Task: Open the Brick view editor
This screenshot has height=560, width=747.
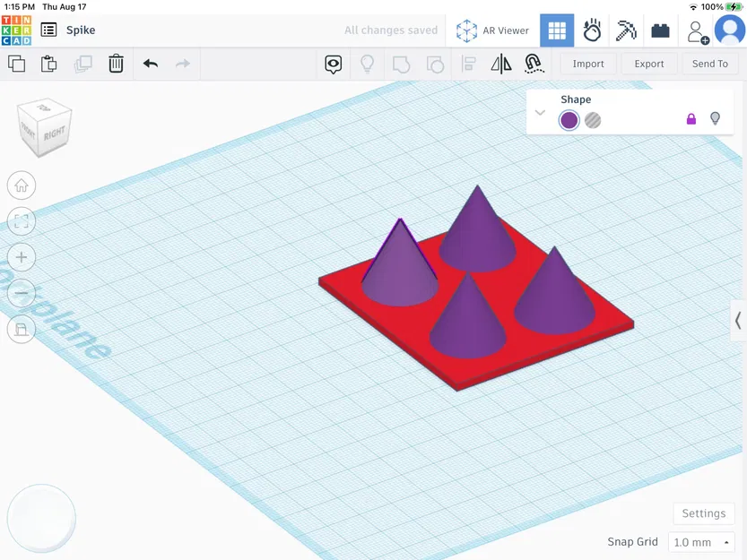Action: point(660,30)
